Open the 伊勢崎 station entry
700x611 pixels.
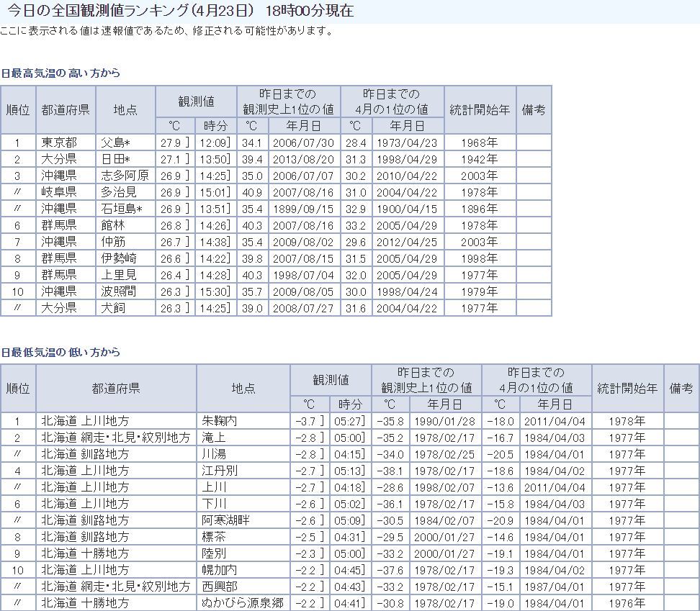[120, 258]
